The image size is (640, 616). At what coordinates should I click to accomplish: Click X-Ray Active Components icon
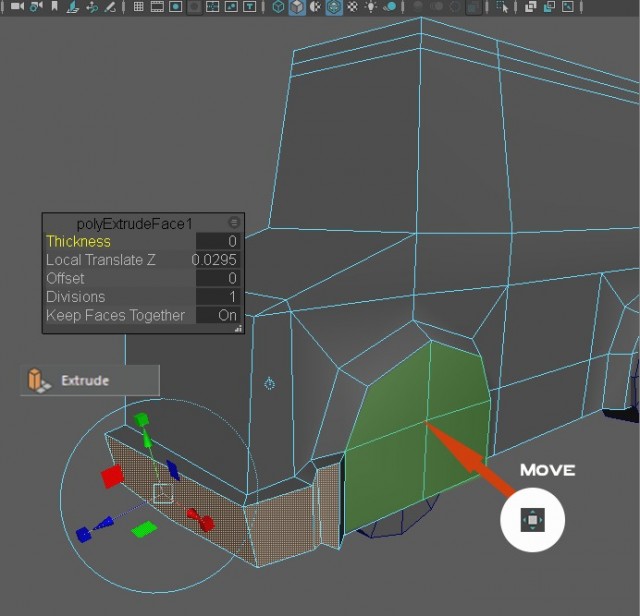point(549,7)
